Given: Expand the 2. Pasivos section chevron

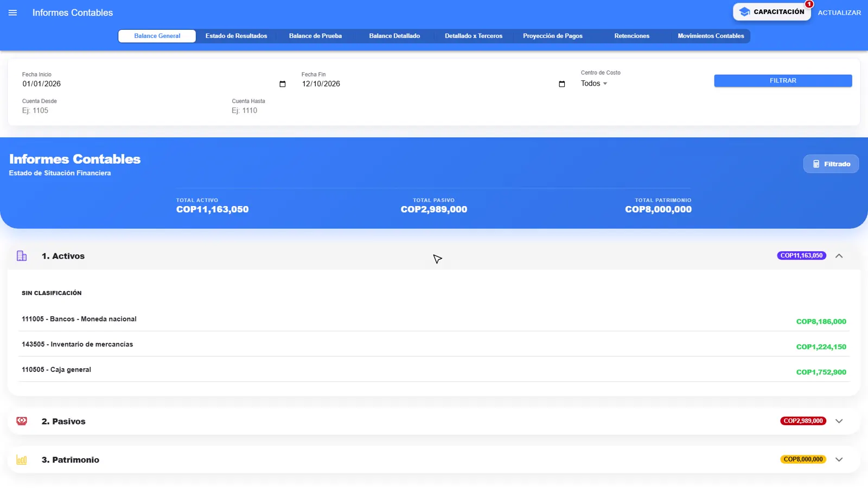Looking at the screenshot, I should (839, 421).
